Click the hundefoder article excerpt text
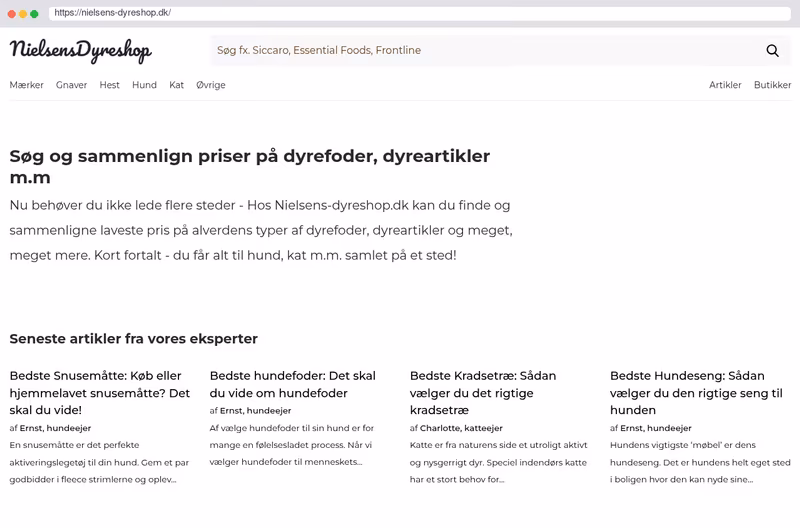 tap(291, 445)
